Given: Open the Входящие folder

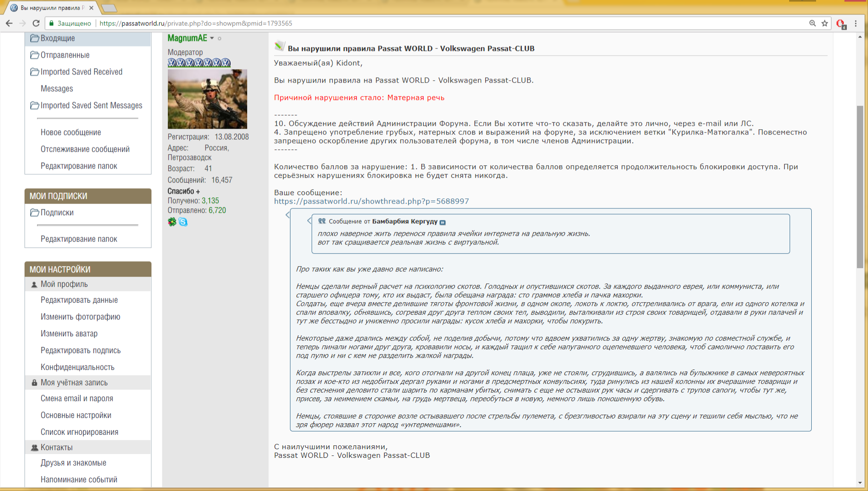Looking at the screenshot, I should 57,38.
